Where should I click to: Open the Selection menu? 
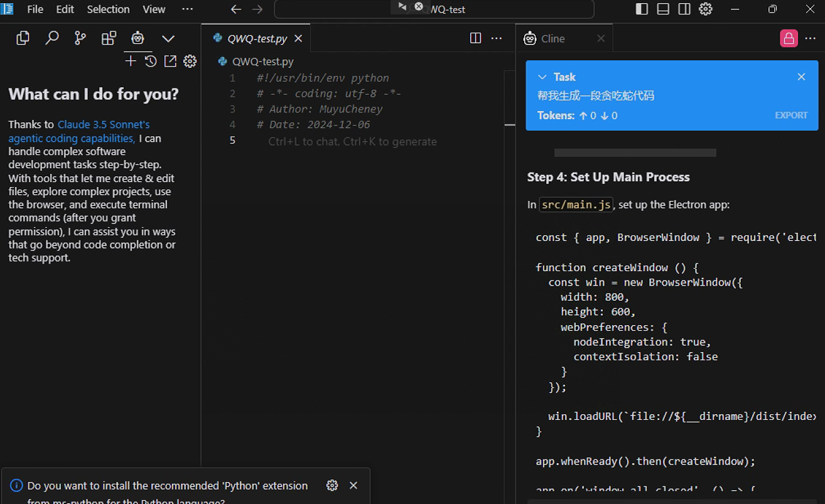pyautogui.click(x=108, y=9)
